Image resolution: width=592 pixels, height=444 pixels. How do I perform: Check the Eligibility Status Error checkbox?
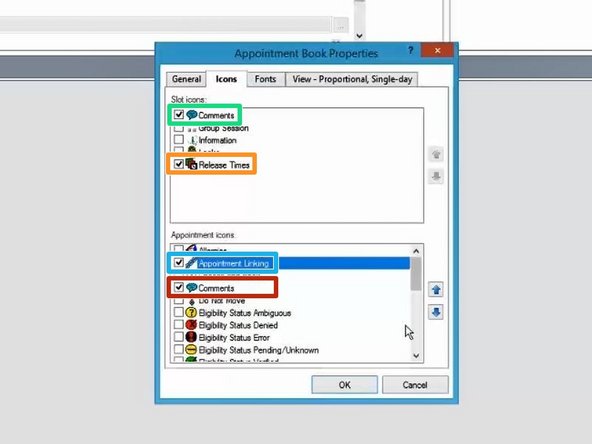(179, 337)
